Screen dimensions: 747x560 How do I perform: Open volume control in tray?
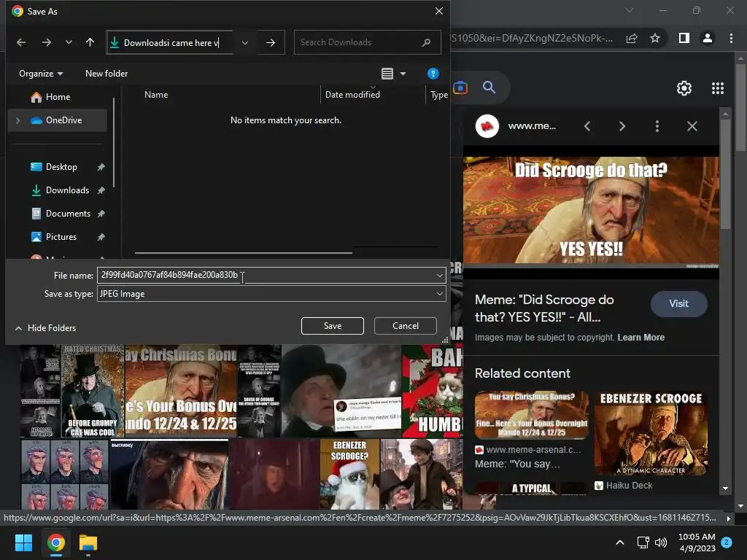[x=661, y=542]
